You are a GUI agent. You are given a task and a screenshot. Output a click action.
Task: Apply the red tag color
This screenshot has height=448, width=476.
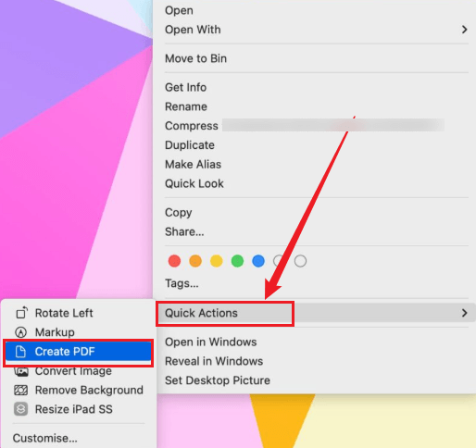click(x=174, y=261)
